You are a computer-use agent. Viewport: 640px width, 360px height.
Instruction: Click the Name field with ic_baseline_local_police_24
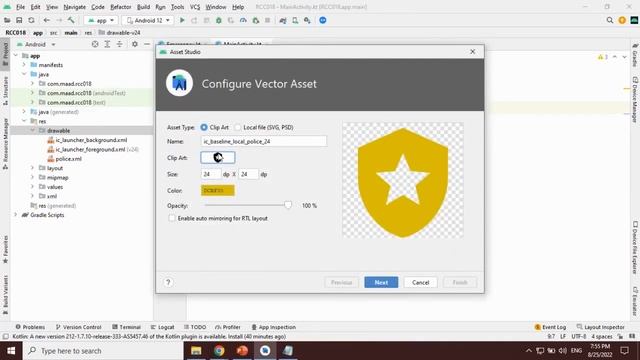click(264, 141)
